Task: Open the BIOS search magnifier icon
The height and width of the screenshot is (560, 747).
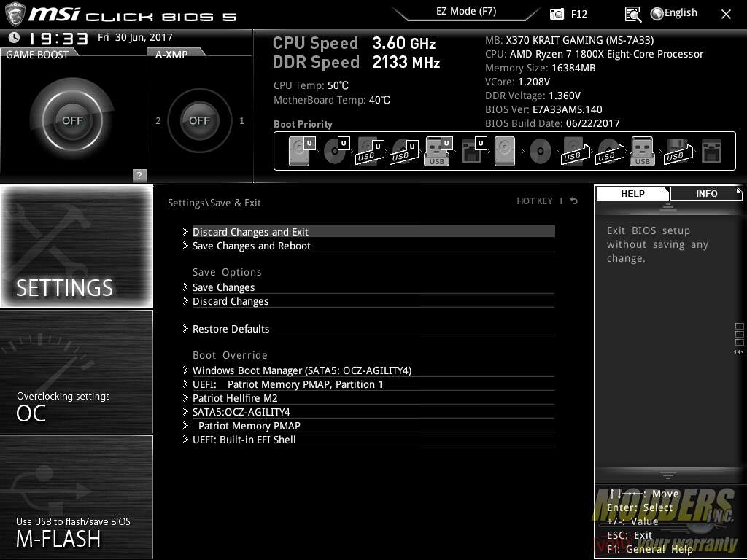Action: (x=632, y=15)
